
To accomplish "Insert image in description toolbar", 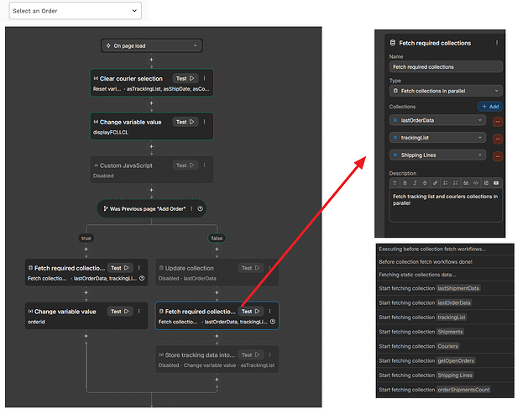I will pos(486,183).
